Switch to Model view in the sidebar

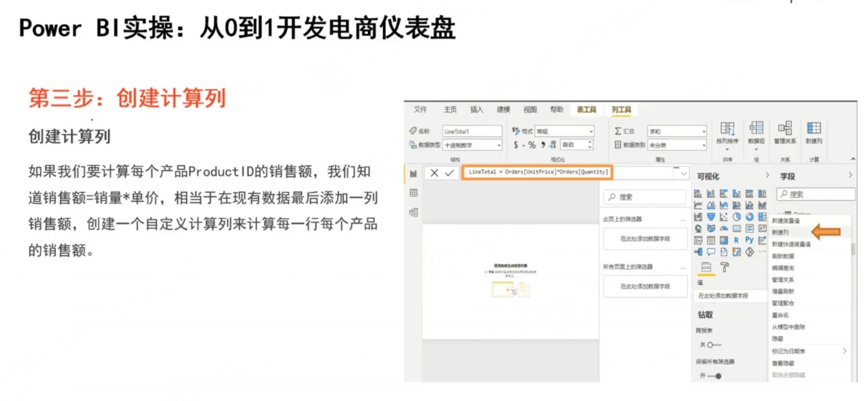click(x=413, y=212)
